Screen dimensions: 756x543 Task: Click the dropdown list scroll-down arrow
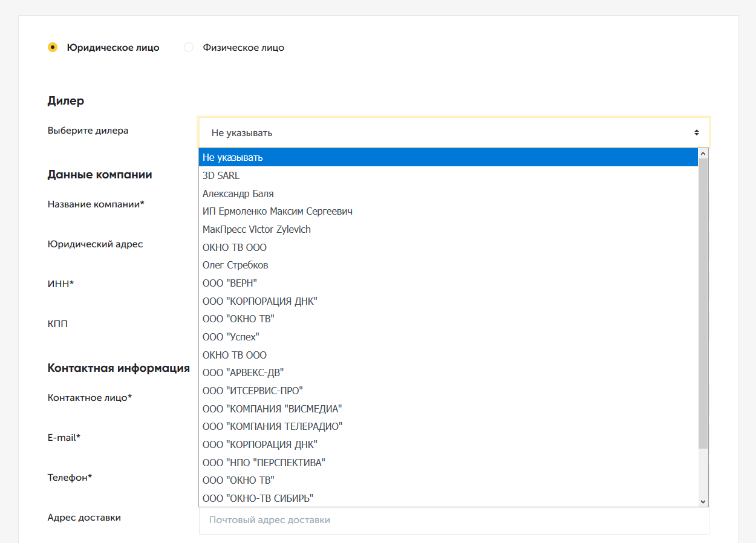[703, 501]
